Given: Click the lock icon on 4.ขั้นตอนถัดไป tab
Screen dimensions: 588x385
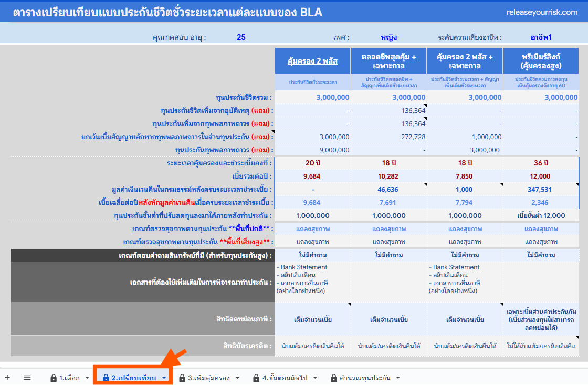Looking at the screenshot, I should pos(256,378).
